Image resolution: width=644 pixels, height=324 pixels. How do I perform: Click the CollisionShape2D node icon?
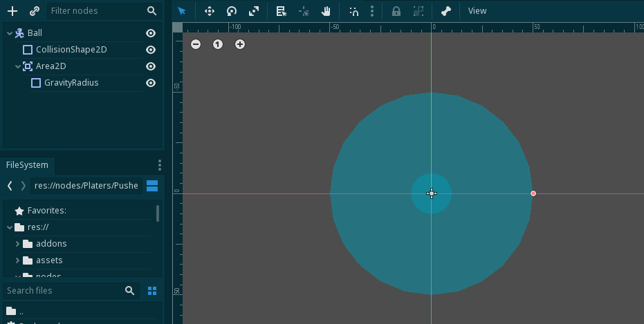28,50
